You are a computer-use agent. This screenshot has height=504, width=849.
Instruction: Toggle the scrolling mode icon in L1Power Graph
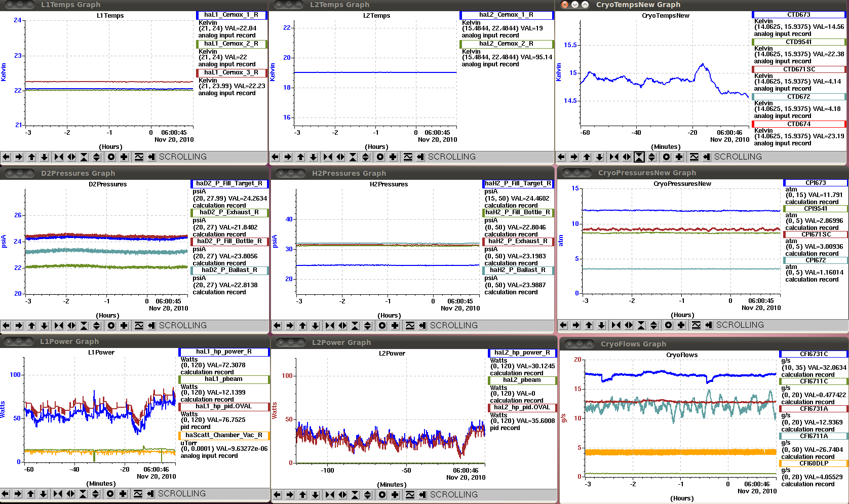point(150,494)
